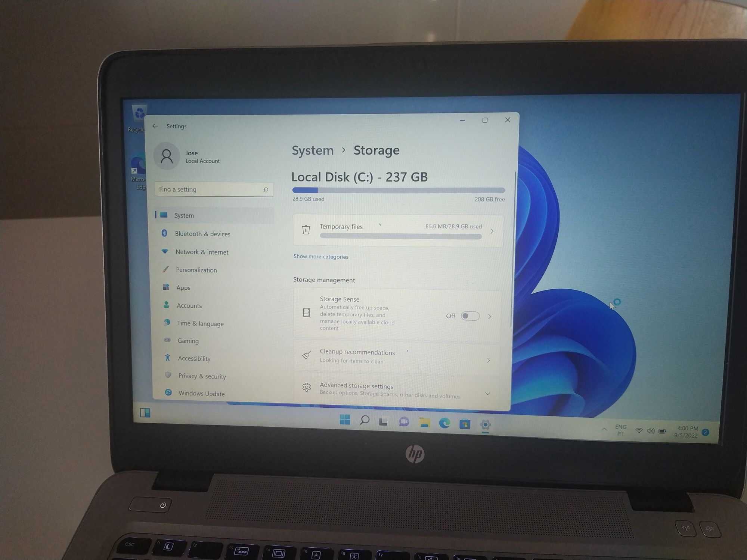Toggle Storage Sense to enabled
Image resolution: width=747 pixels, height=560 pixels.
point(471,315)
